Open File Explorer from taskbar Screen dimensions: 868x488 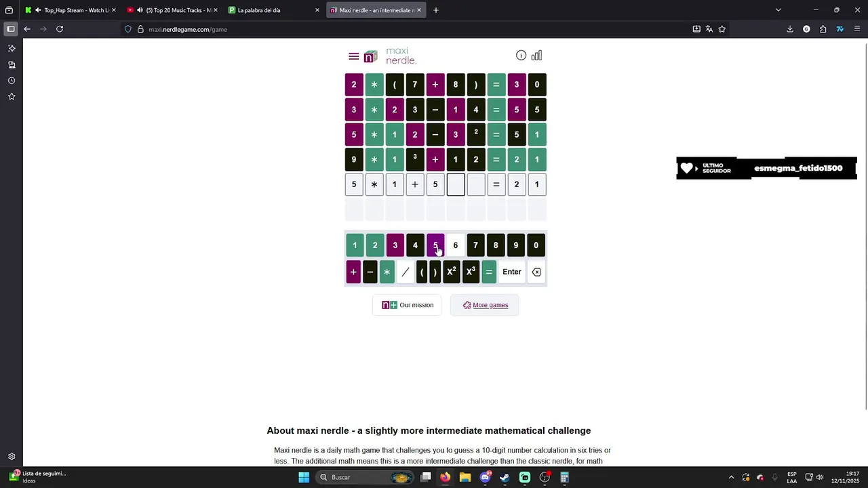coord(465,477)
